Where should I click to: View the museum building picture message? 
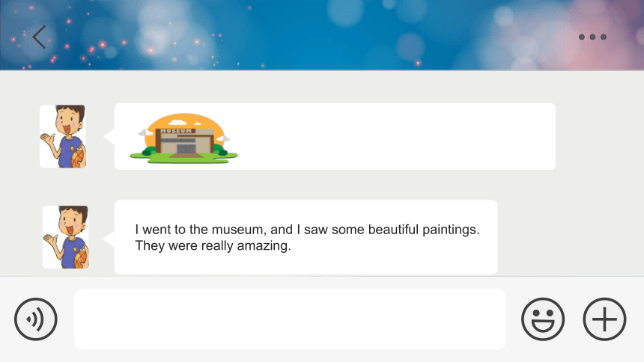click(x=183, y=138)
